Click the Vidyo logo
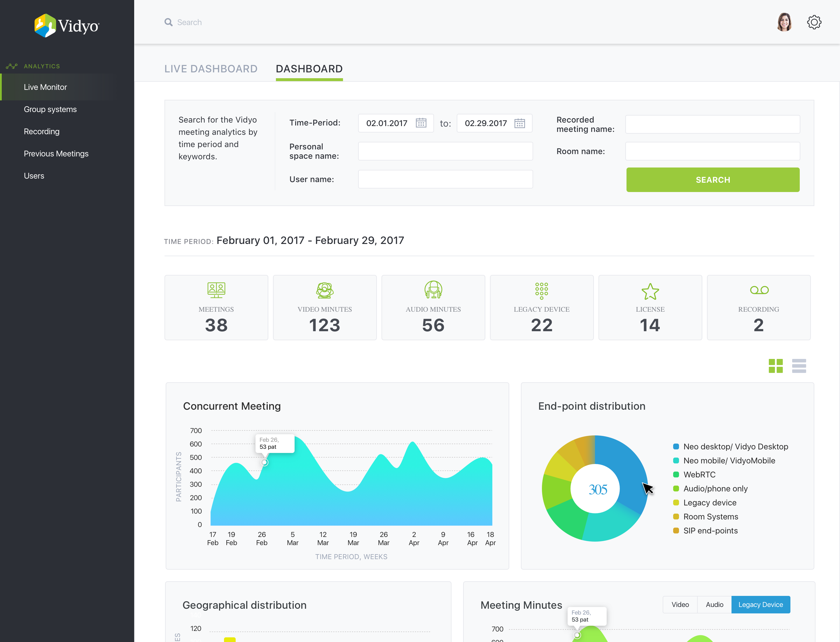 click(67, 26)
